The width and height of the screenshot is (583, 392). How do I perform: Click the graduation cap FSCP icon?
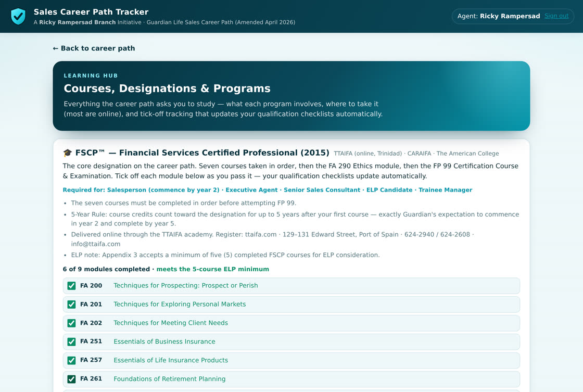click(67, 153)
